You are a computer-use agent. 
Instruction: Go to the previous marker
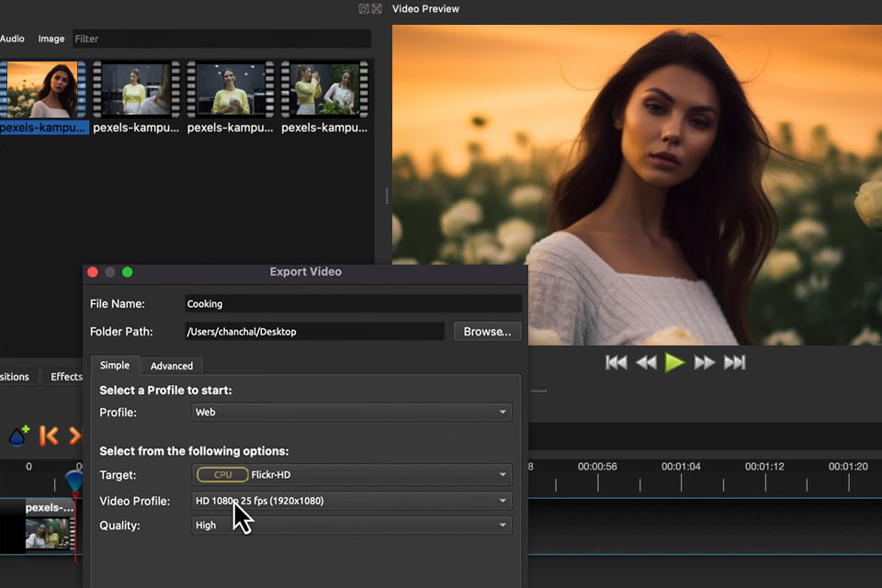tap(49, 435)
